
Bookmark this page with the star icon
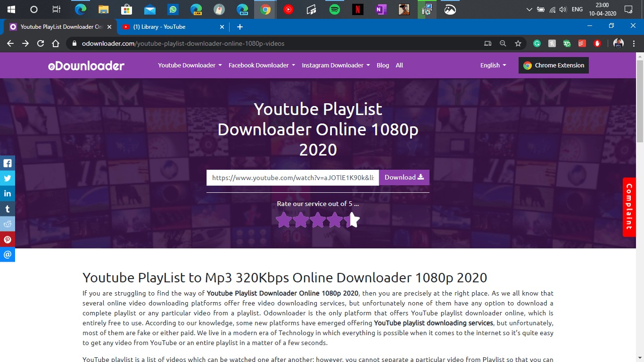pyautogui.click(x=518, y=43)
